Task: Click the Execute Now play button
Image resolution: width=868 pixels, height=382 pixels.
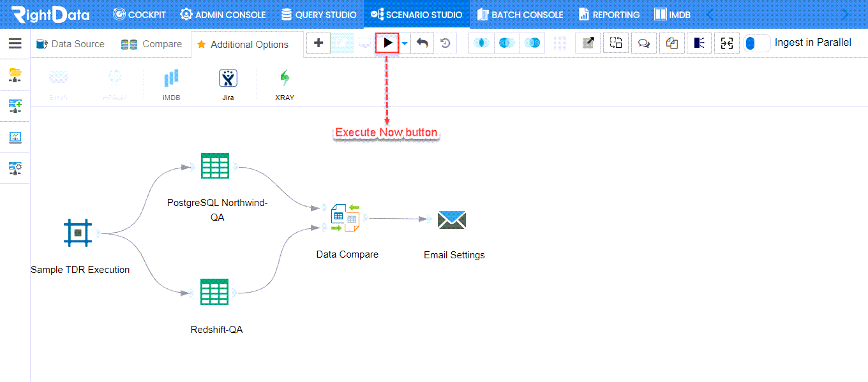Action: 387,43
